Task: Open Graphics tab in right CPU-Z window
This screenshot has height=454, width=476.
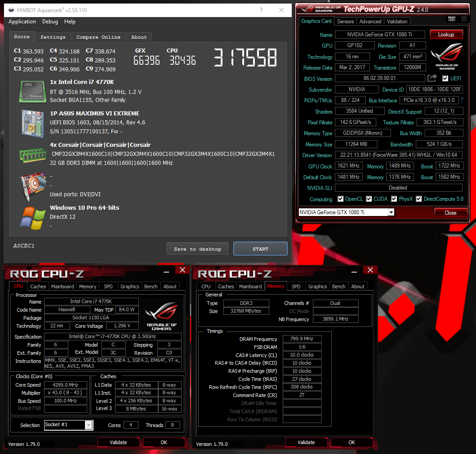Action: [317, 287]
